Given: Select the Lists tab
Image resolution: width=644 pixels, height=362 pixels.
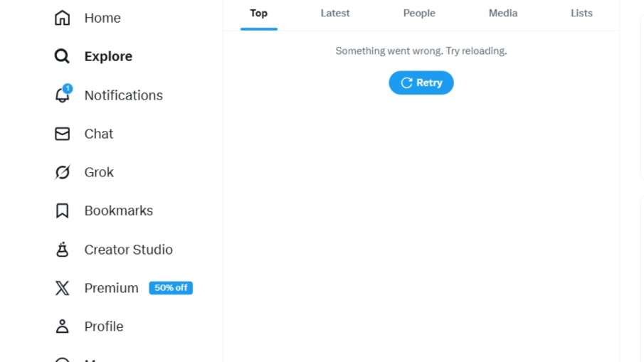Looking at the screenshot, I should (581, 14).
